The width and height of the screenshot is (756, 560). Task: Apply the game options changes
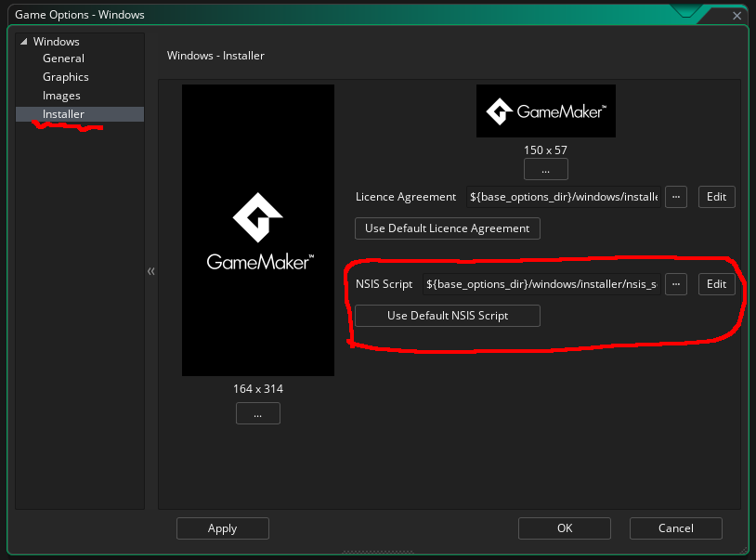[223, 528]
